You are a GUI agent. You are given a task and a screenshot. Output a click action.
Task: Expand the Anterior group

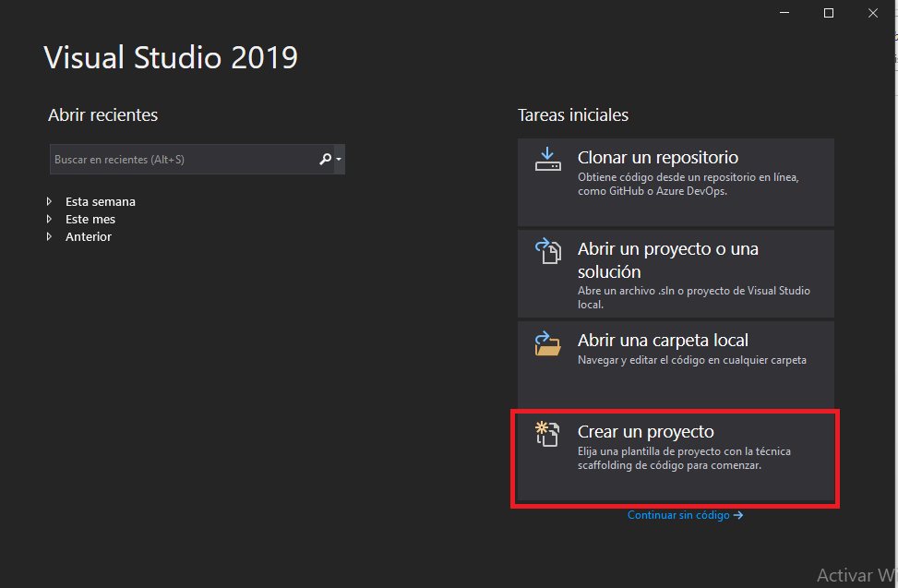pyautogui.click(x=49, y=236)
